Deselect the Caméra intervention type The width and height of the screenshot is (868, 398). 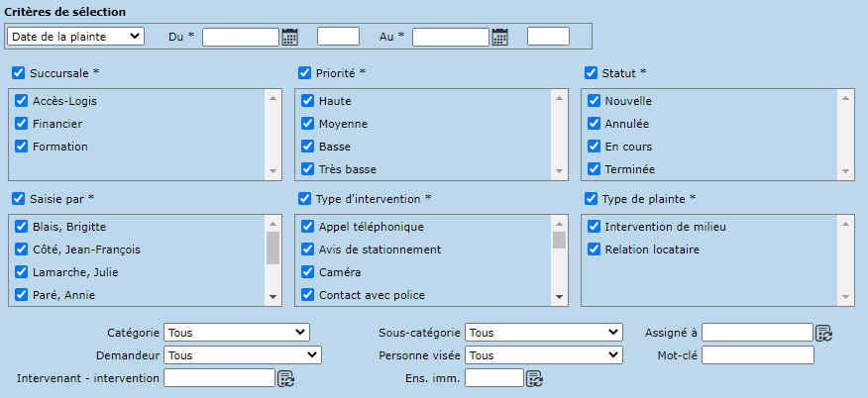(x=307, y=272)
